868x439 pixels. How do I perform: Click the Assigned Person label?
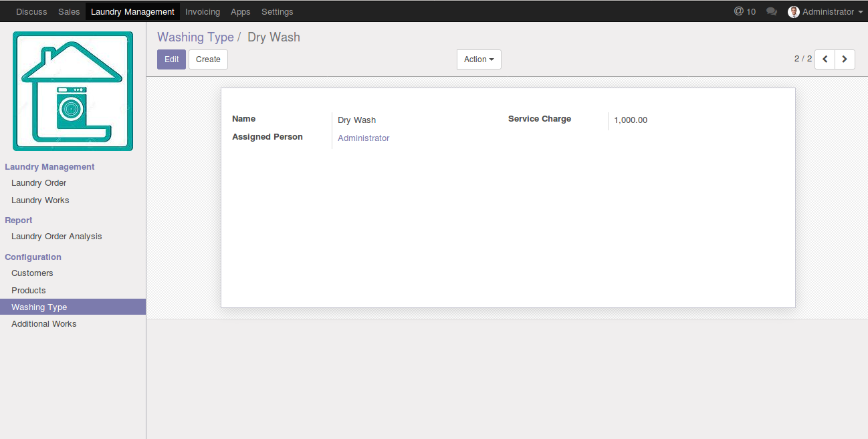(267, 137)
